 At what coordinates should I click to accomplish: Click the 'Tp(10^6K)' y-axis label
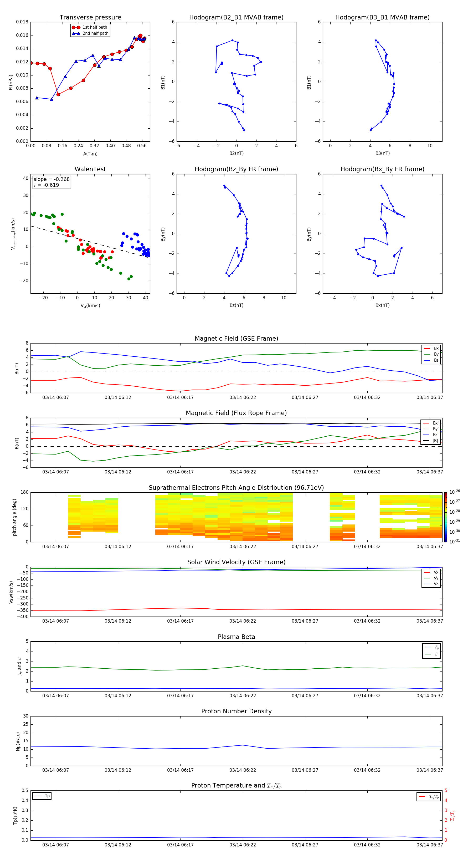[15, 815]
